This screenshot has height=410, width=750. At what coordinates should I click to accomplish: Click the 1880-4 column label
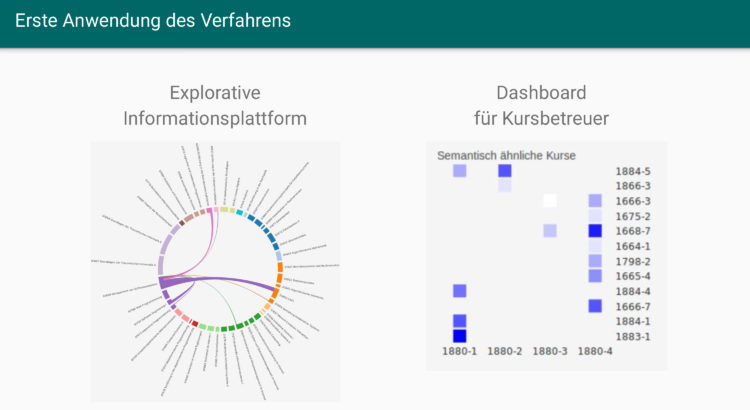(x=595, y=351)
